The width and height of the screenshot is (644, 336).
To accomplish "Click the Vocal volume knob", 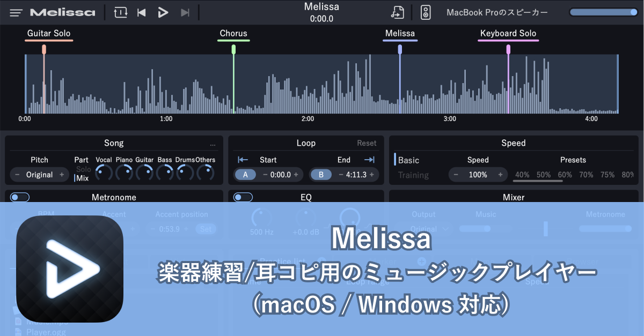I will (104, 173).
